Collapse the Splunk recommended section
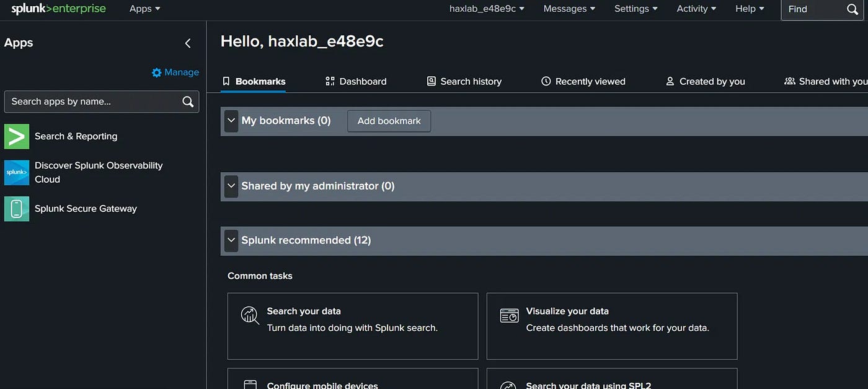Image resolution: width=868 pixels, height=389 pixels. [x=231, y=240]
